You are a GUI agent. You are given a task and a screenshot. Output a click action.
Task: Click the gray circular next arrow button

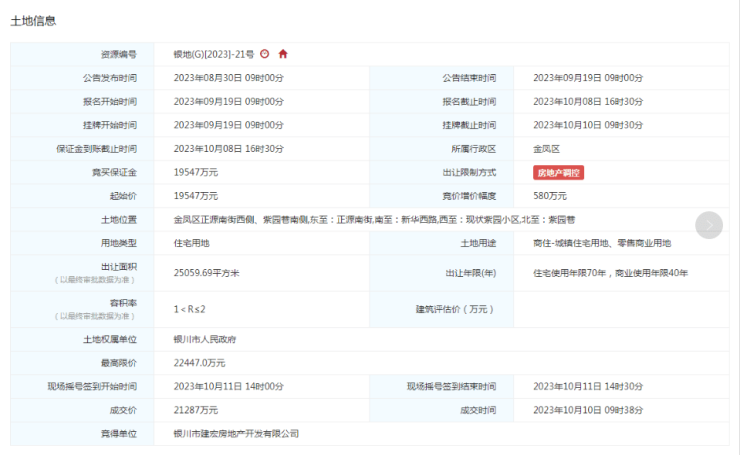coord(708,226)
